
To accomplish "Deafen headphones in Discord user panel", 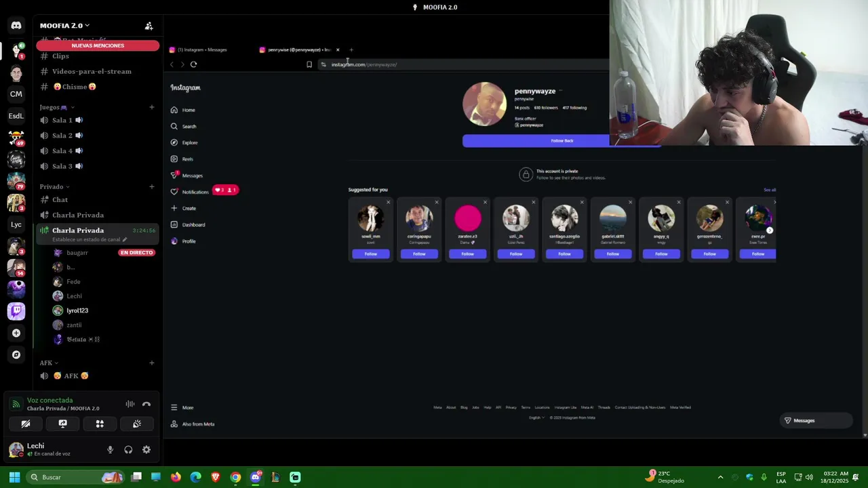I will click(128, 449).
